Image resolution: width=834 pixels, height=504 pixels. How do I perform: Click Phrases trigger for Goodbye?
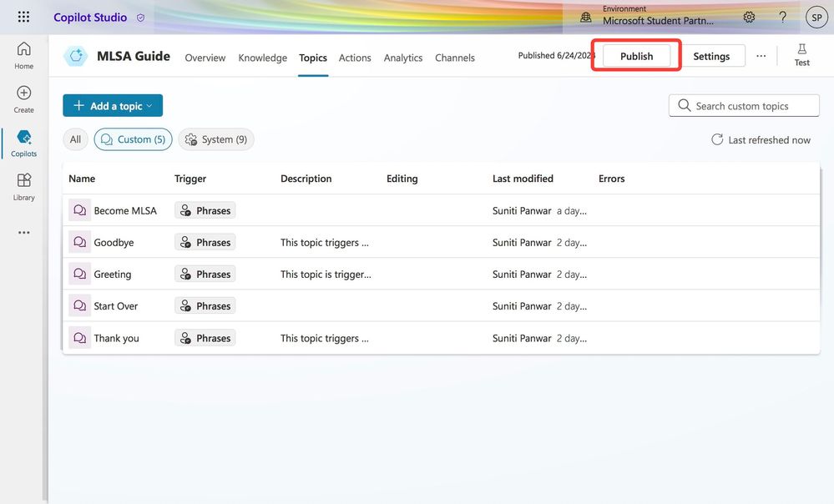(x=205, y=243)
